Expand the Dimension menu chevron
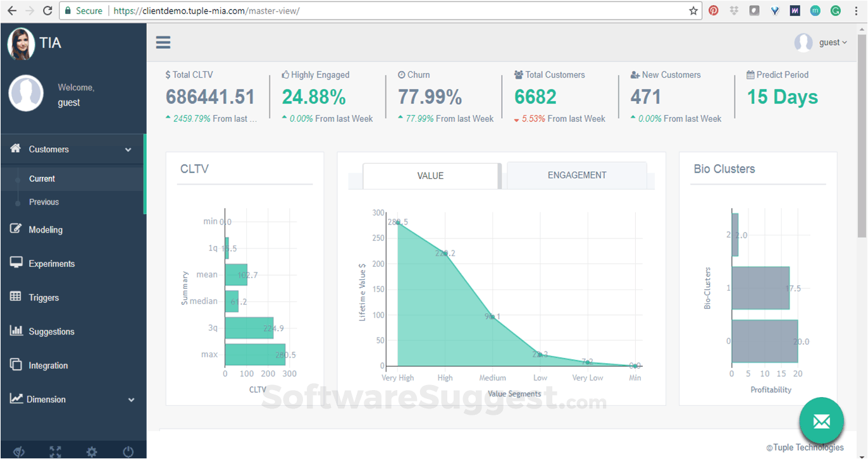868x459 pixels. (132, 399)
